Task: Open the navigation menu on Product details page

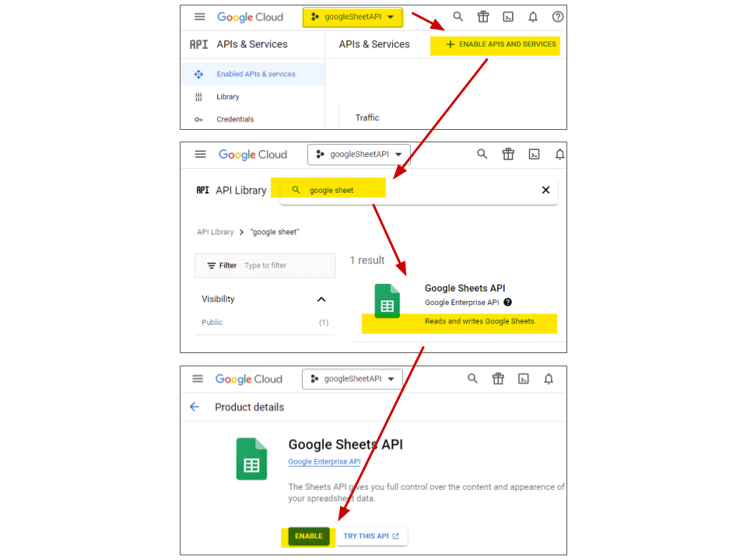Action: click(198, 379)
